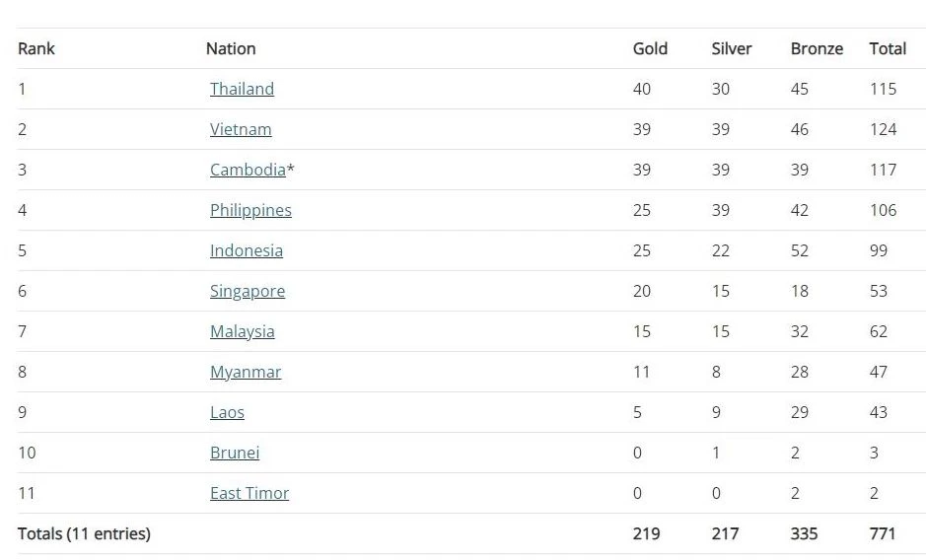Click the Bronze column header

pyautogui.click(x=817, y=48)
